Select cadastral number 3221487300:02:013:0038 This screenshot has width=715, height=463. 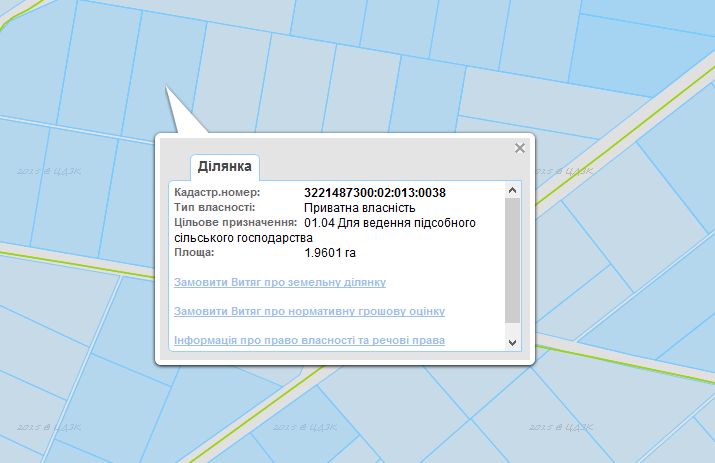click(375, 193)
